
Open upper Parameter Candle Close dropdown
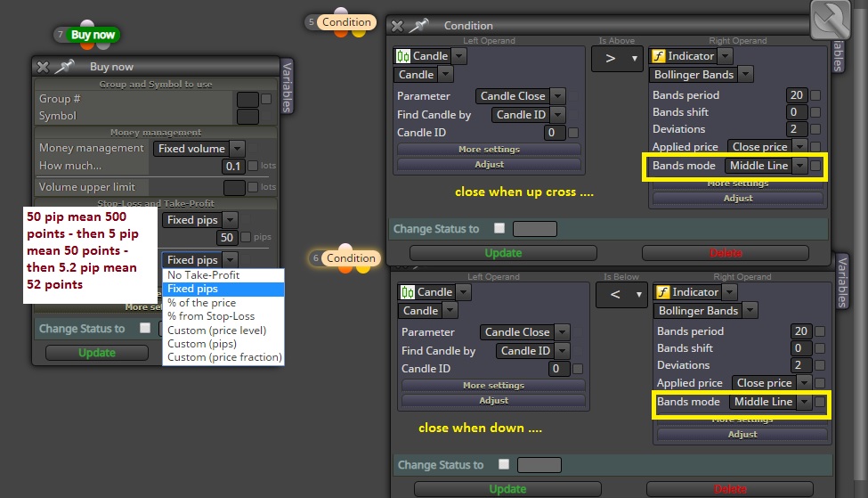pyautogui.click(x=520, y=96)
